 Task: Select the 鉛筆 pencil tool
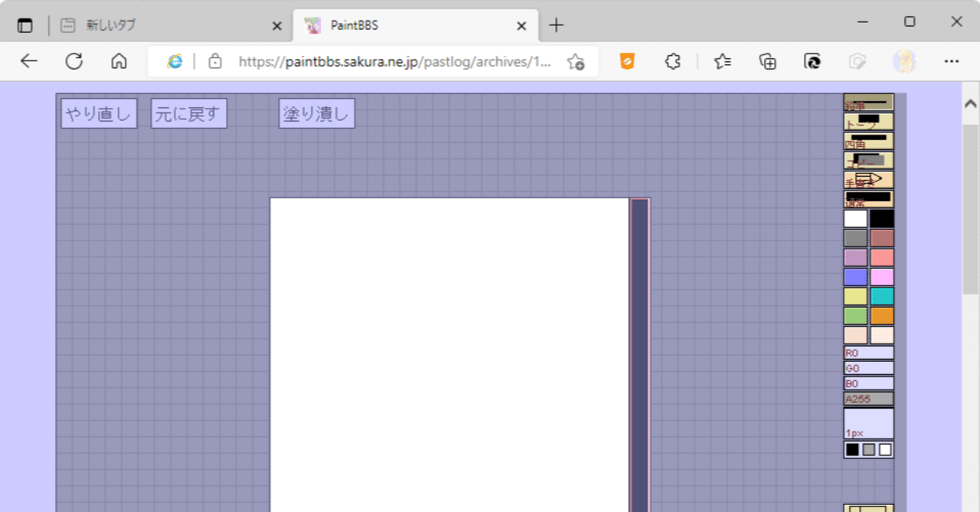tap(868, 103)
